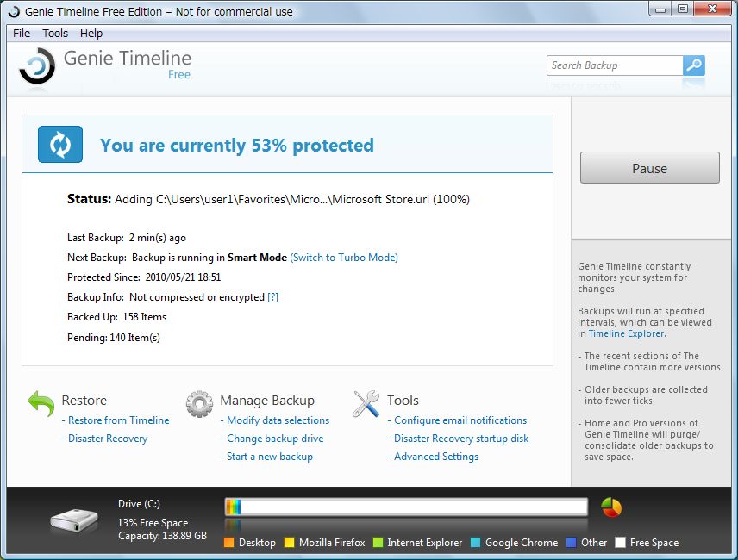
Task: Open the Help menu
Action: coord(91,34)
